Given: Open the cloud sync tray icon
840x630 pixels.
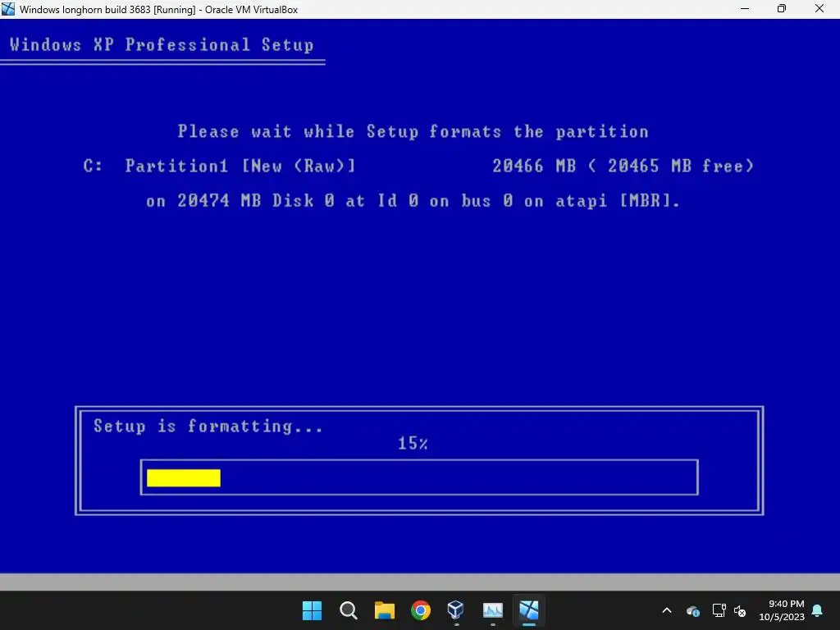Looking at the screenshot, I should click(692, 610).
